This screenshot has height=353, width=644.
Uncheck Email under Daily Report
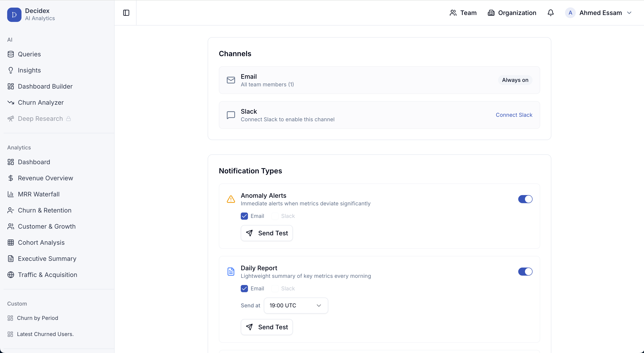(244, 289)
